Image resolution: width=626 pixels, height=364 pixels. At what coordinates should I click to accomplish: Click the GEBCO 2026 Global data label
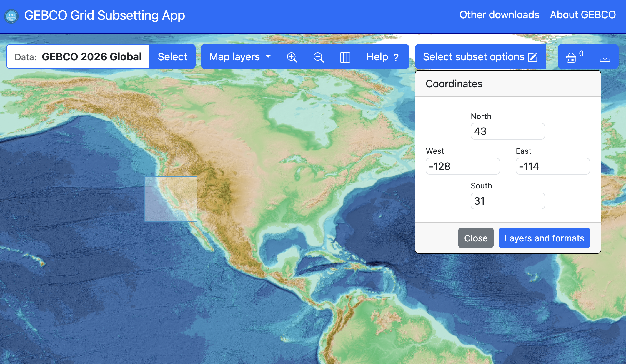pos(92,56)
